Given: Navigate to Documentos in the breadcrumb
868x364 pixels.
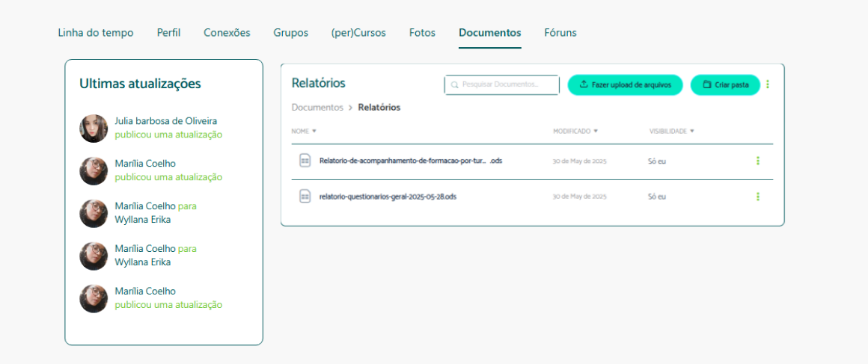Looking at the screenshot, I should click(317, 108).
